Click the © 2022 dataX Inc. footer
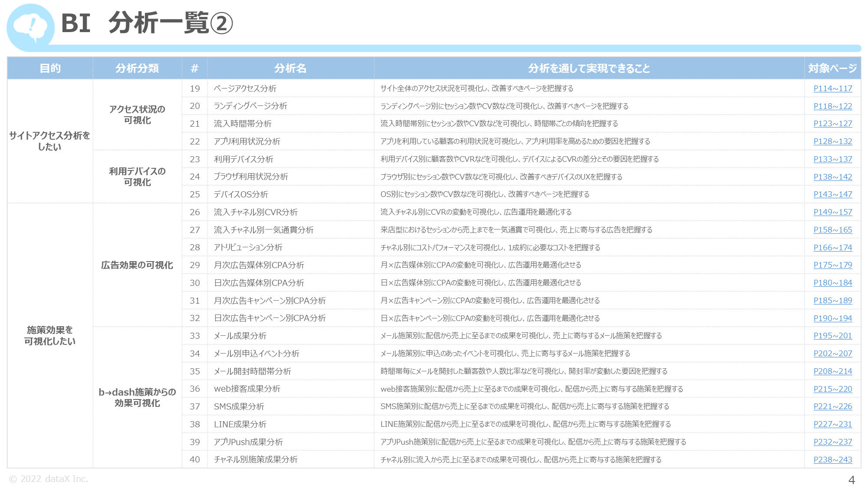868x488 pixels. point(49,479)
